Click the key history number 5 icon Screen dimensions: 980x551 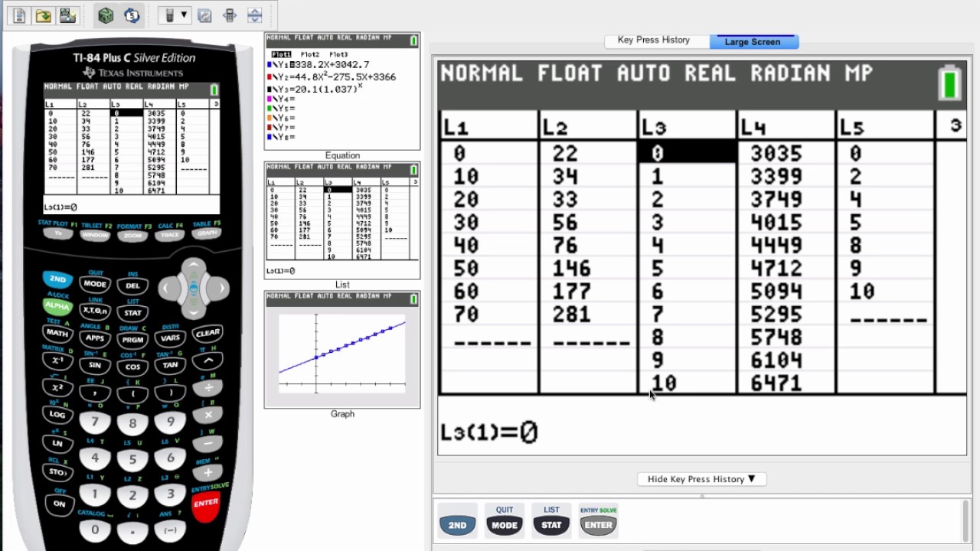pyautogui.click(x=132, y=15)
